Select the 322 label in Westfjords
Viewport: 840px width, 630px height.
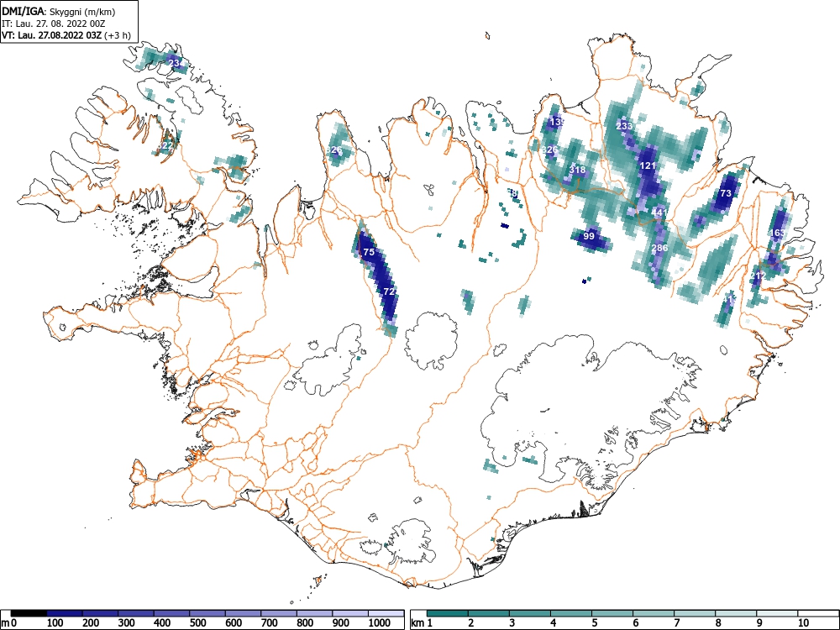coord(165,145)
